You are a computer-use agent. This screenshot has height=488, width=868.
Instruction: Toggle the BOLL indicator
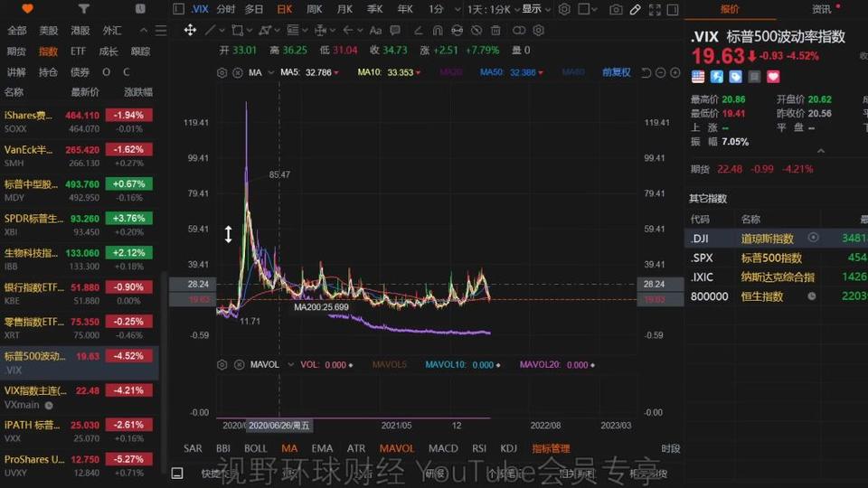tap(255, 448)
